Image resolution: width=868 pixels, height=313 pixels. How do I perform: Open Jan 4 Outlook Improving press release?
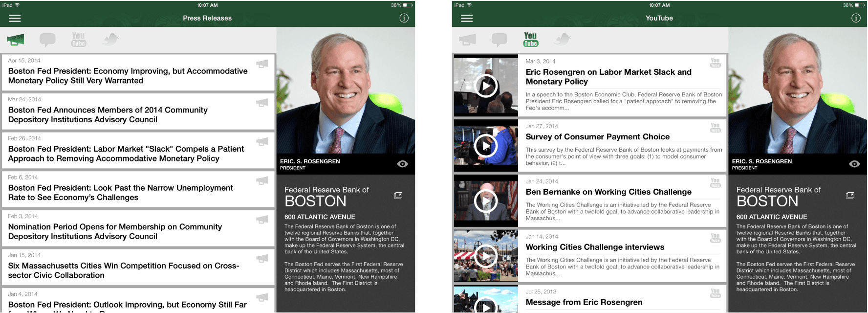tap(138, 300)
